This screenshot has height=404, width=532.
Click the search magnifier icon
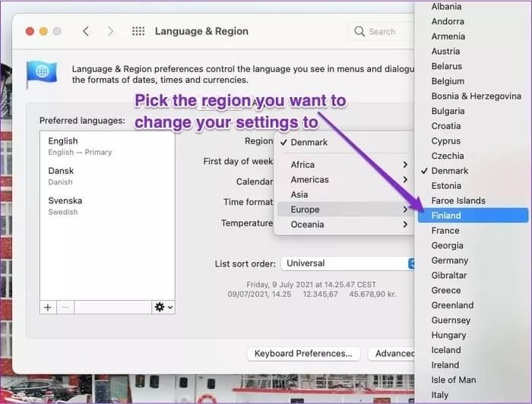click(x=359, y=31)
